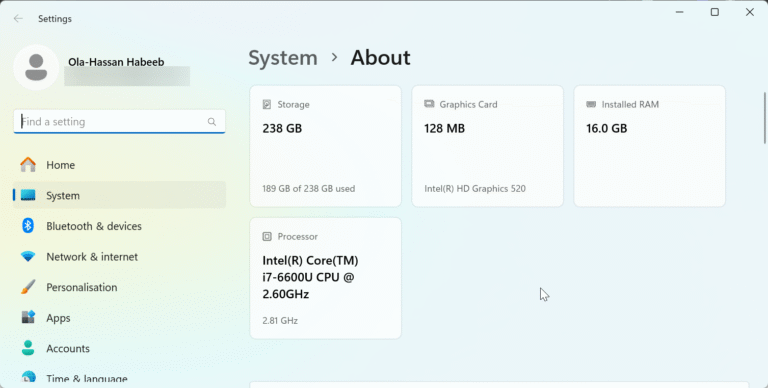Screen dimensions: 768x388
Task: Click the Personalisation paintbrush icon
Action: tap(28, 287)
